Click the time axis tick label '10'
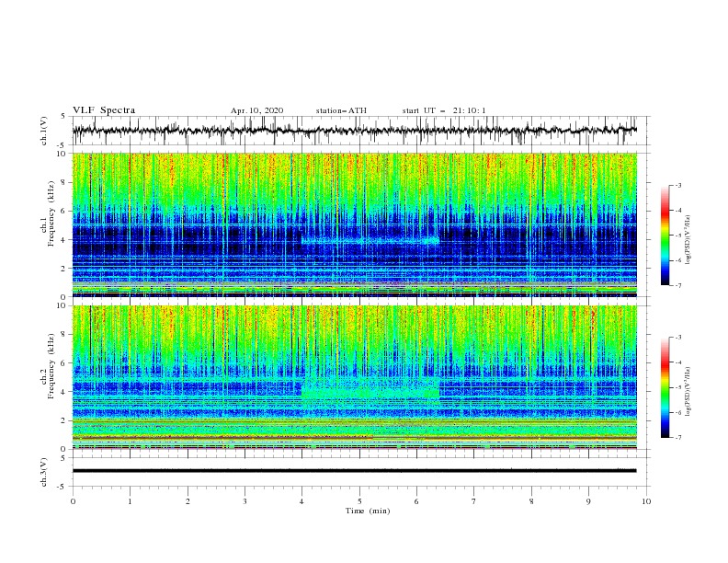728x563 pixels. pyautogui.click(x=646, y=501)
